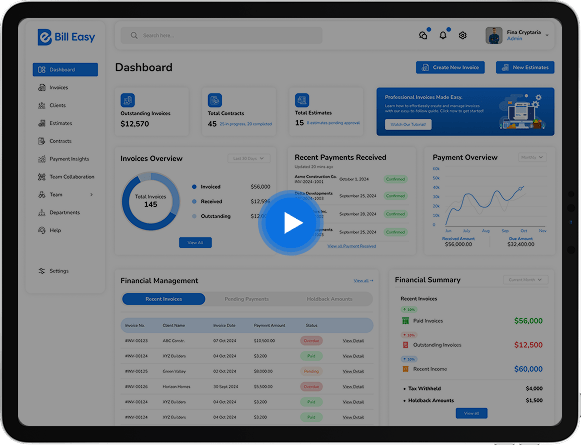Open Payment Insights in sidebar

69,159
